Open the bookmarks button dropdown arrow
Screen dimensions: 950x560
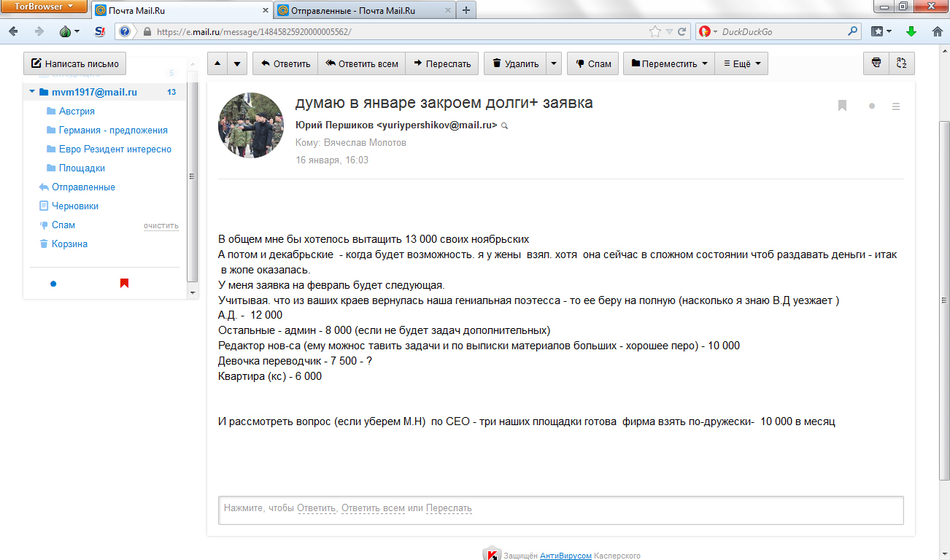(890, 32)
